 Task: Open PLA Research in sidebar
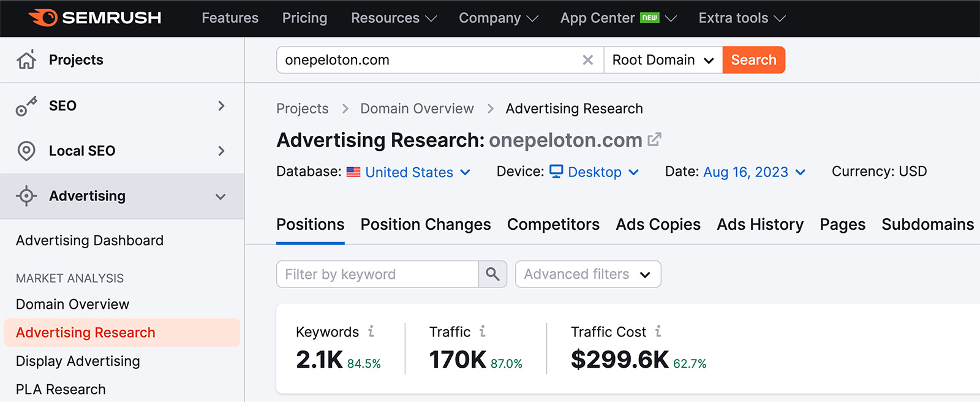(61, 390)
